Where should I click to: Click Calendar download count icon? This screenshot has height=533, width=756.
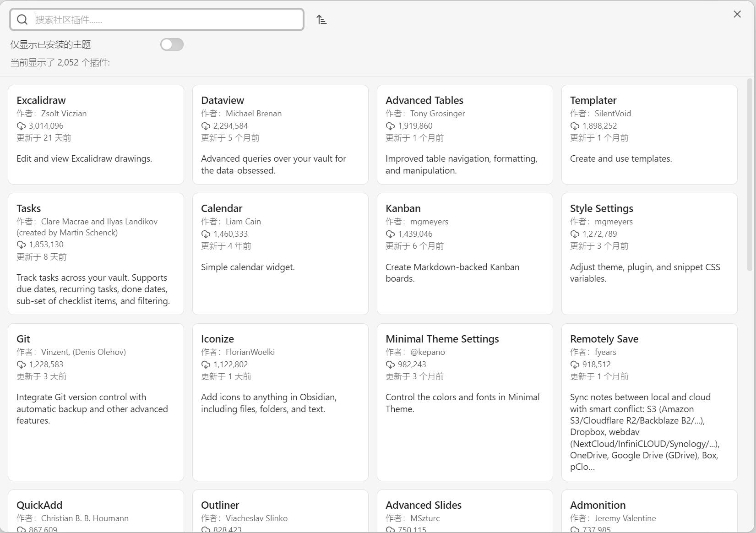tap(206, 234)
